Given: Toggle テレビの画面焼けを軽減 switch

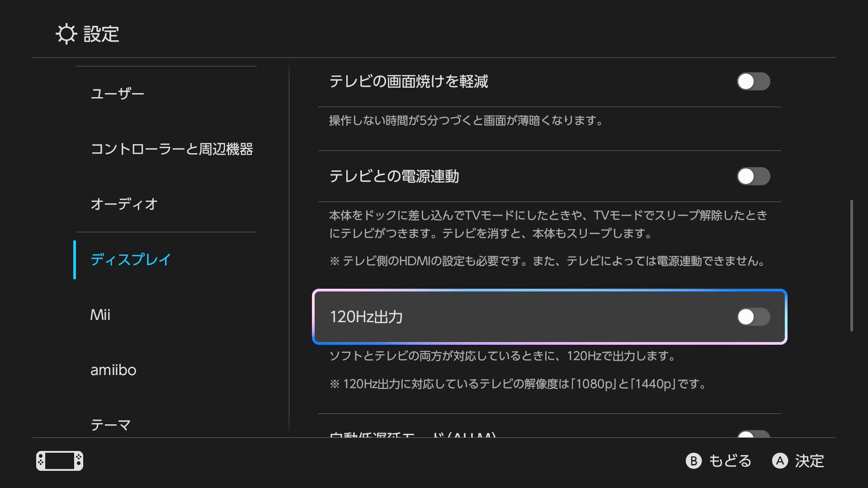Looking at the screenshot, I should [x=753, y=82].
